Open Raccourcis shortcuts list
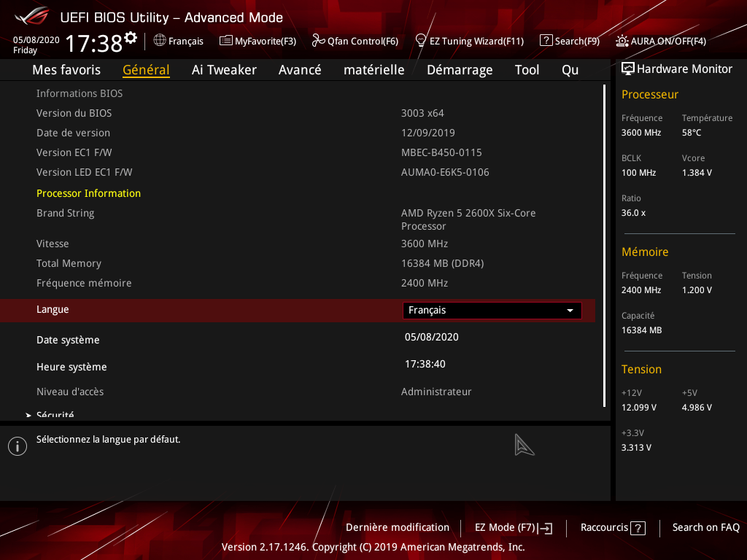This screenshot has width=747, height=560. tap(613, 528)
